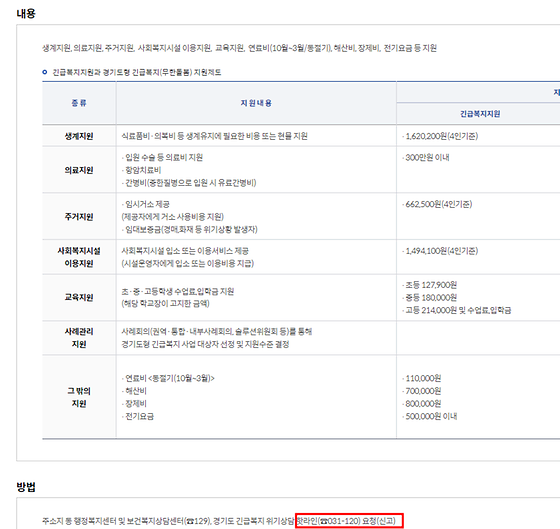This screenshot has width=560, height=529.
Task: Click the amount '662,500원(4인기준)'
Action: 439,204
